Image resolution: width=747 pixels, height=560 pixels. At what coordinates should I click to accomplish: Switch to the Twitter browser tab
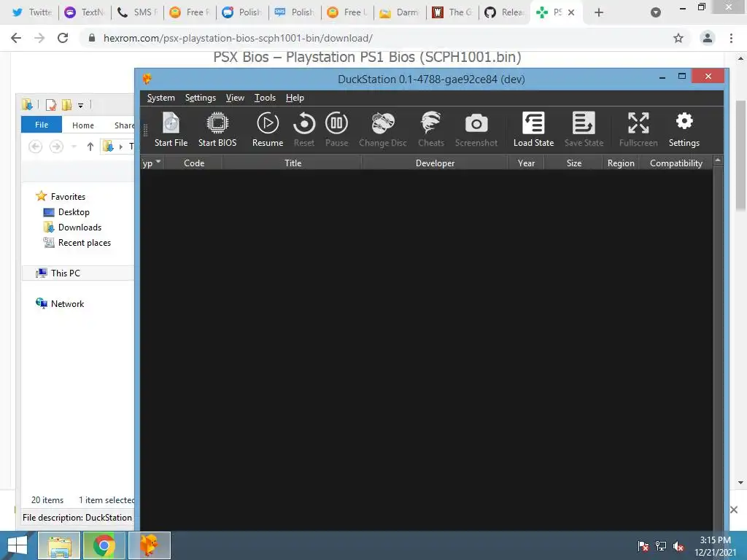[31, 12]
